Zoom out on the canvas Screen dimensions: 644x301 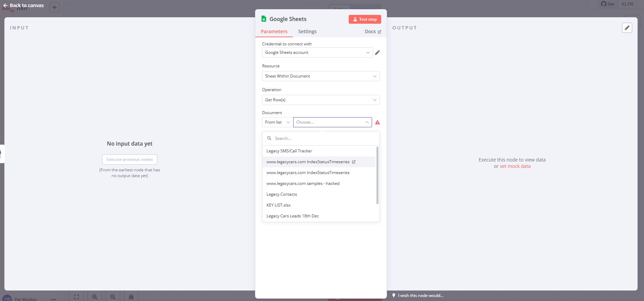click(113, 297)
